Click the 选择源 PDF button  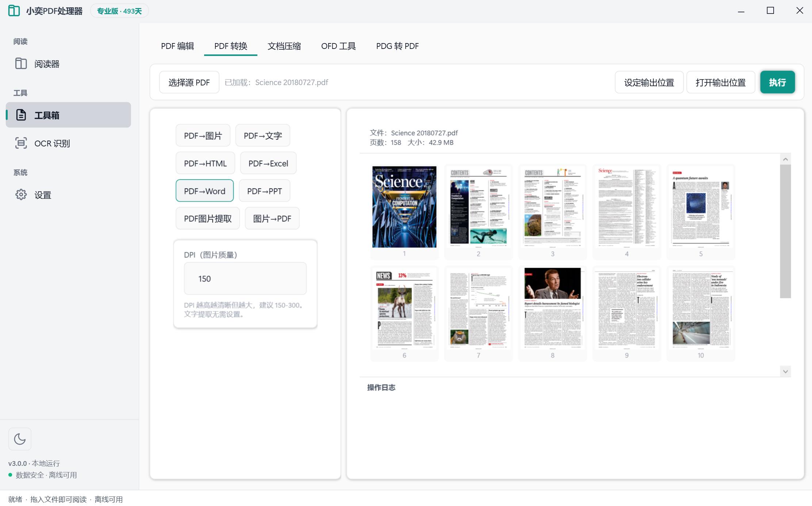click(x=189, y=83)
